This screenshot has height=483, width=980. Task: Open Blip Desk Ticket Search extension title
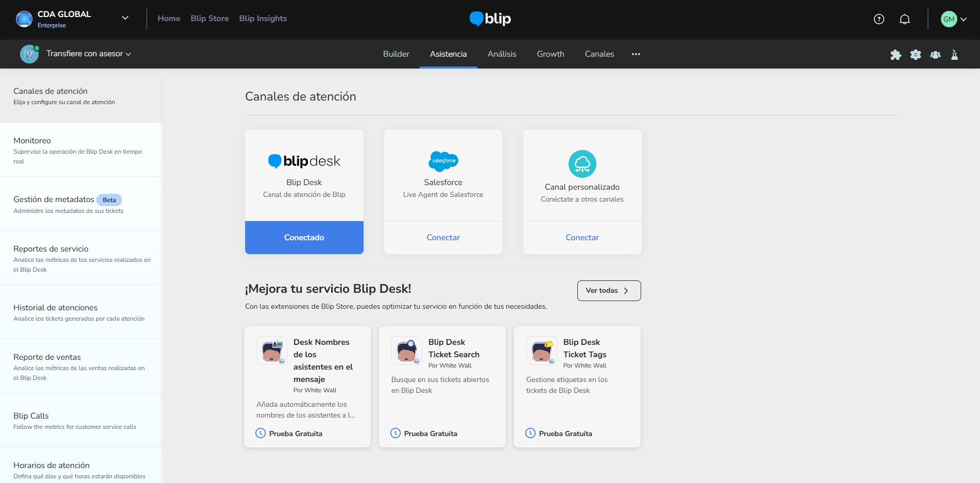pos(454,348)
